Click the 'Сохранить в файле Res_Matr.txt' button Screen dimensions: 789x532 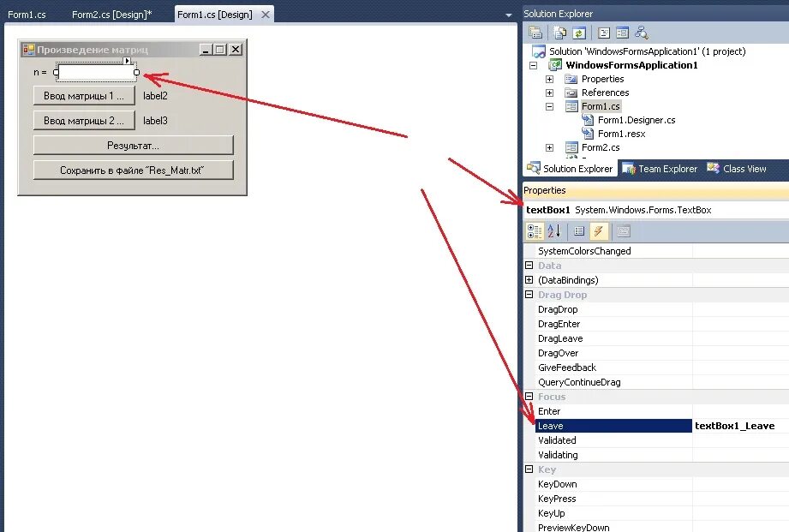(x=134, y=170)
